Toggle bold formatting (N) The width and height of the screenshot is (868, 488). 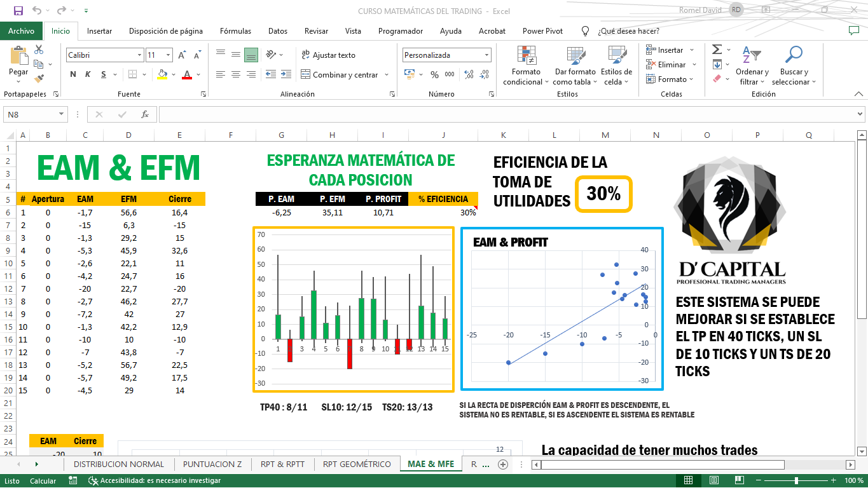(x=73, y=74)
